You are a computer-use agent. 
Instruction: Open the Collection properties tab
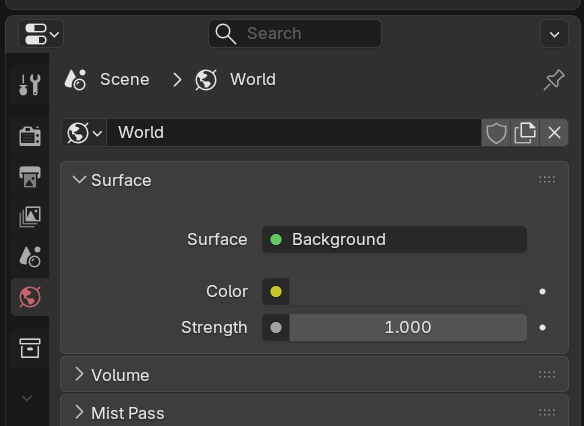point(30,348)
